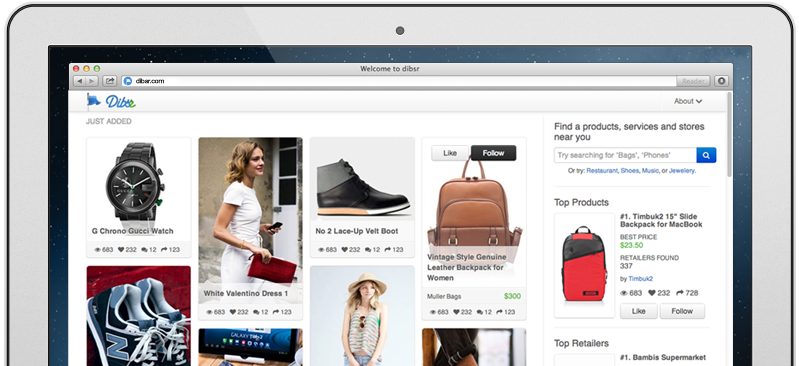Go back using the browser back arrow

(x=79, y=81)
